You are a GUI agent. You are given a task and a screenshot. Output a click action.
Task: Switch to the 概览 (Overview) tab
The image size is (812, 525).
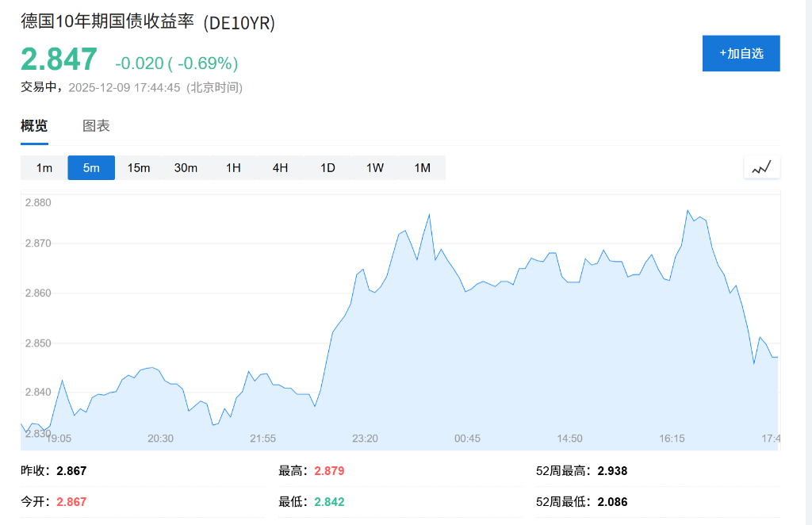click(x=33, y=126)
